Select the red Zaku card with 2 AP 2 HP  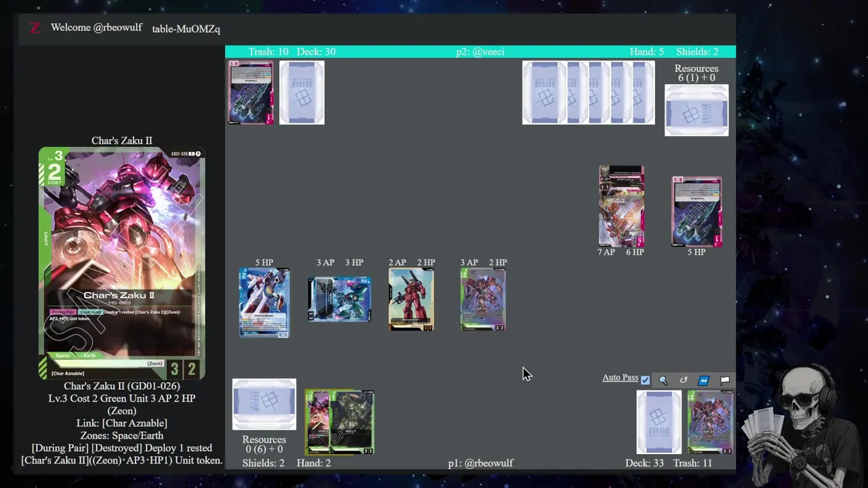[x=411, y=300]
